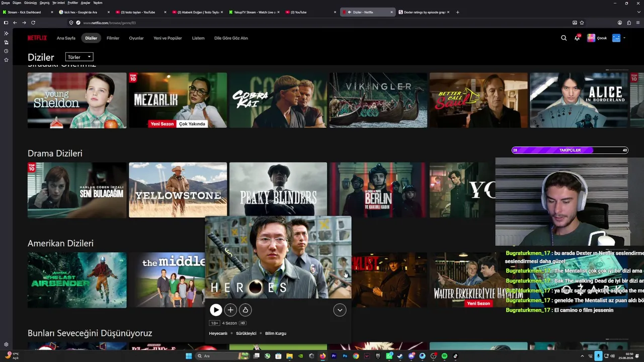Open the Seni Bulacağım title card

tap(77, 190)
